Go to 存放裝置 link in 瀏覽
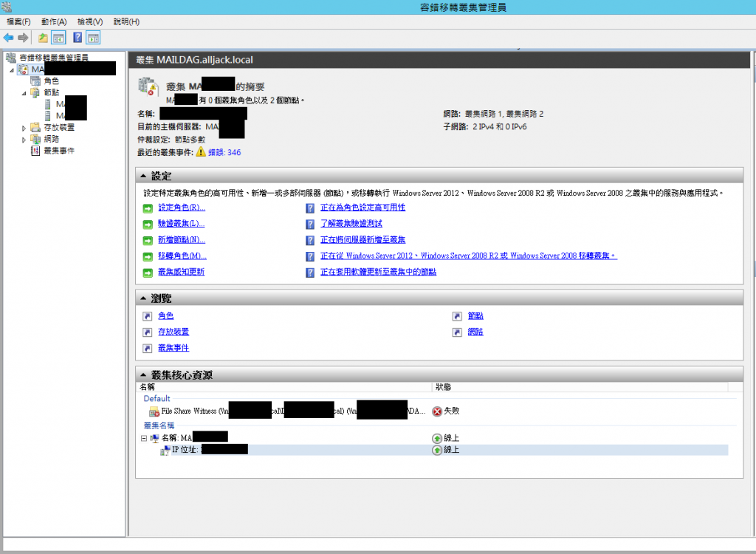 (x=173, y=332)
